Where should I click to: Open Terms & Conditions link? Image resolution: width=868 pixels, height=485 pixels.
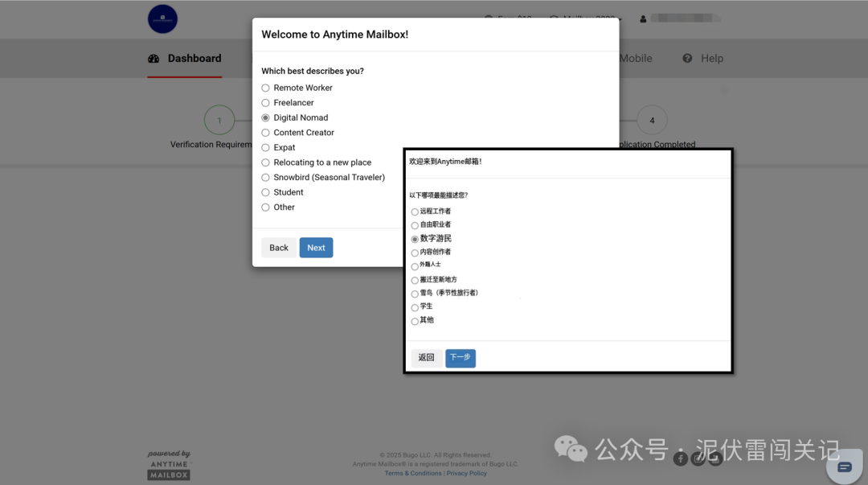tap(413, 474)
